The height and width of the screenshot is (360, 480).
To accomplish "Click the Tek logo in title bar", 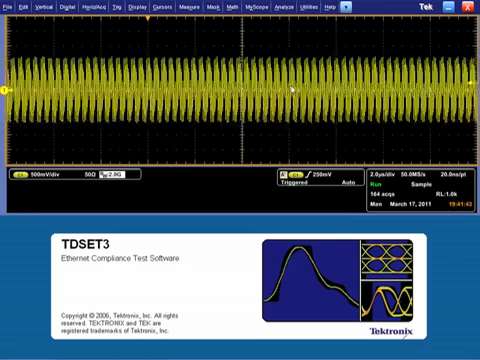I will (x=426, y=7).
